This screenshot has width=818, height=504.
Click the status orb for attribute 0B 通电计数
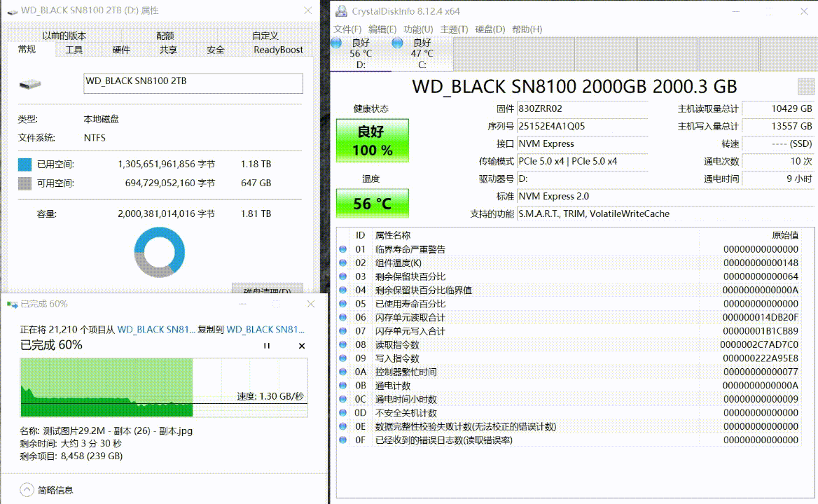pyautogui.click(x=342, y=385)
